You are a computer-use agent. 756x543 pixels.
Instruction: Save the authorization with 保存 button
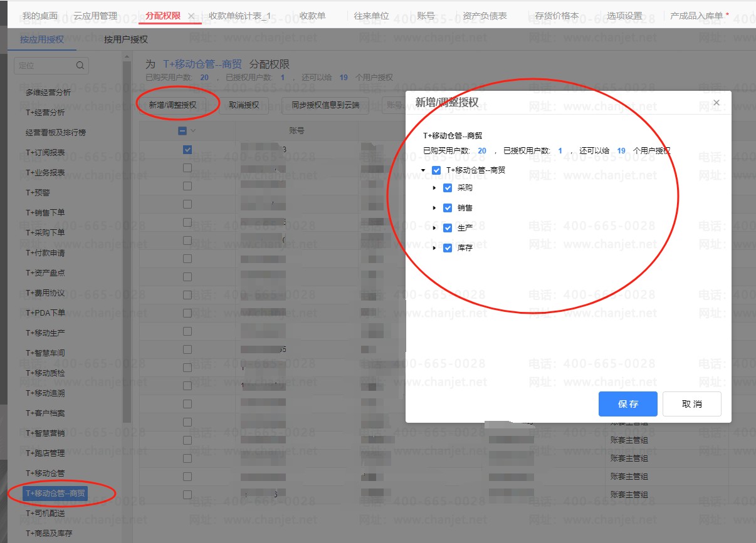628,404
